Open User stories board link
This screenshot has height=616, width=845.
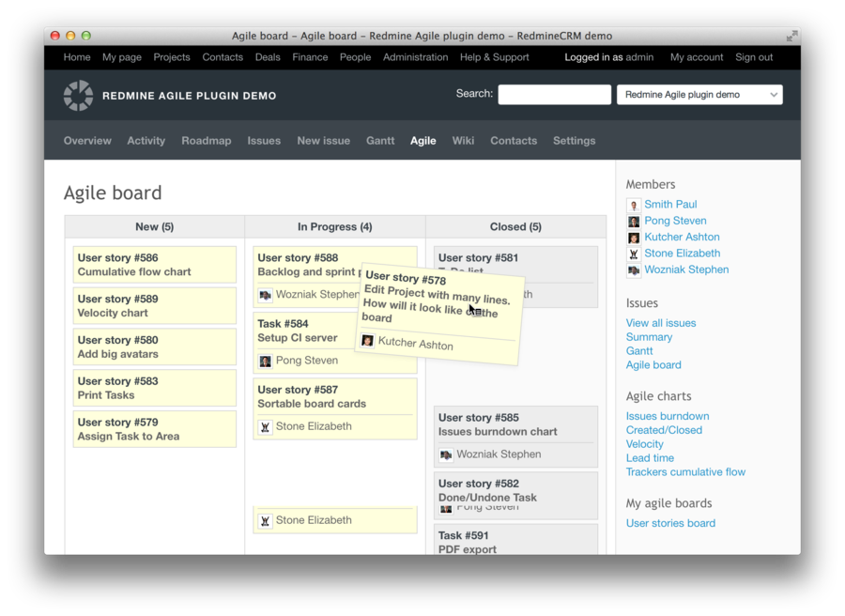pos(670,523)
